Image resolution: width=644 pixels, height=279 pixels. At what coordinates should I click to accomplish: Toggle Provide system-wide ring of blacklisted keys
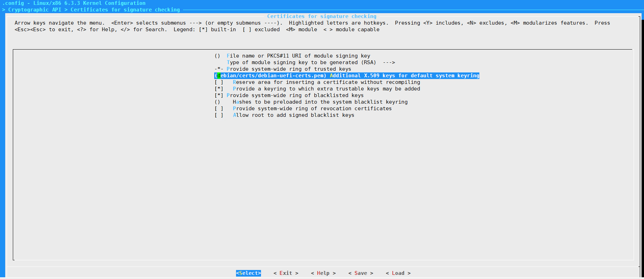tap(219, 95)
